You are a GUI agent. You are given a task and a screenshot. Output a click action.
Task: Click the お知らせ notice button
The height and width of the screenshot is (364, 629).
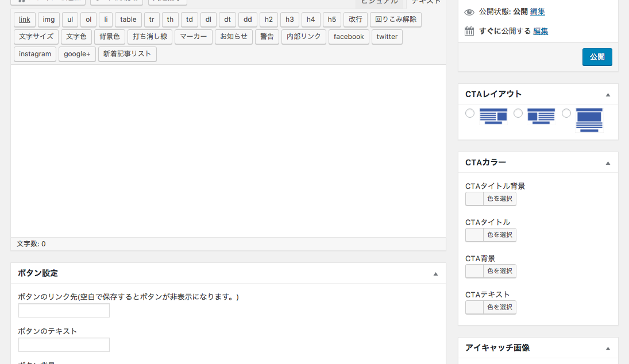tap(234, 37)
